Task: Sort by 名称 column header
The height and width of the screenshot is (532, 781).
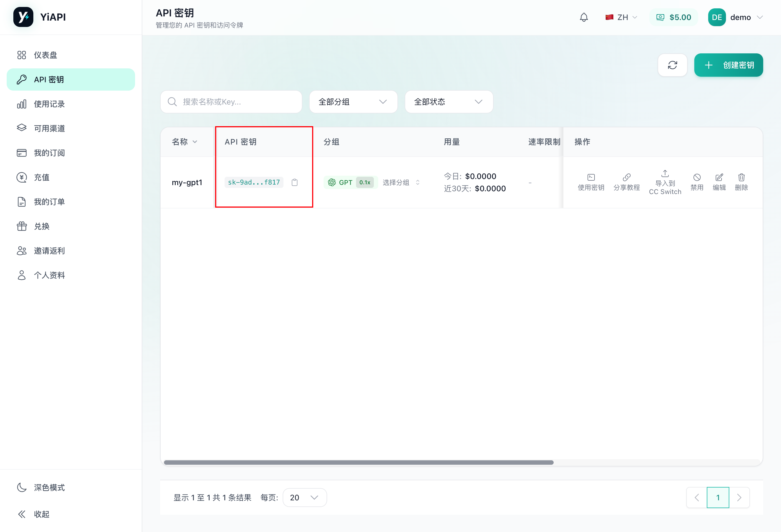Action: tap(185, 142)
